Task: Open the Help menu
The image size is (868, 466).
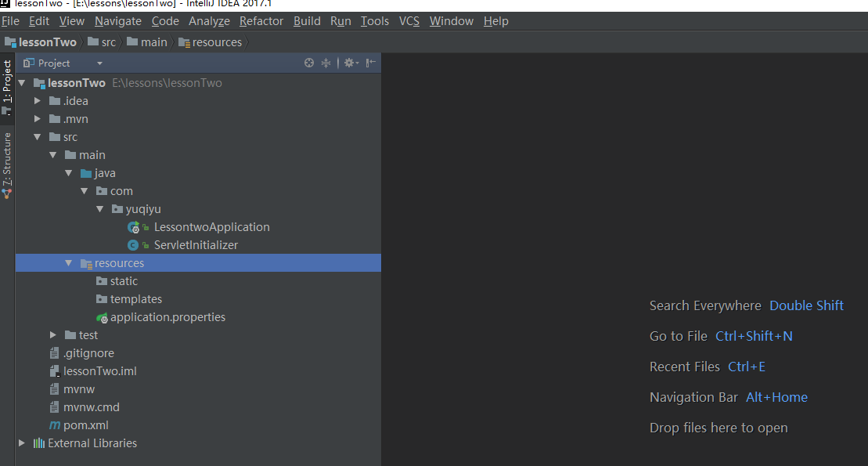Action: 496,21
